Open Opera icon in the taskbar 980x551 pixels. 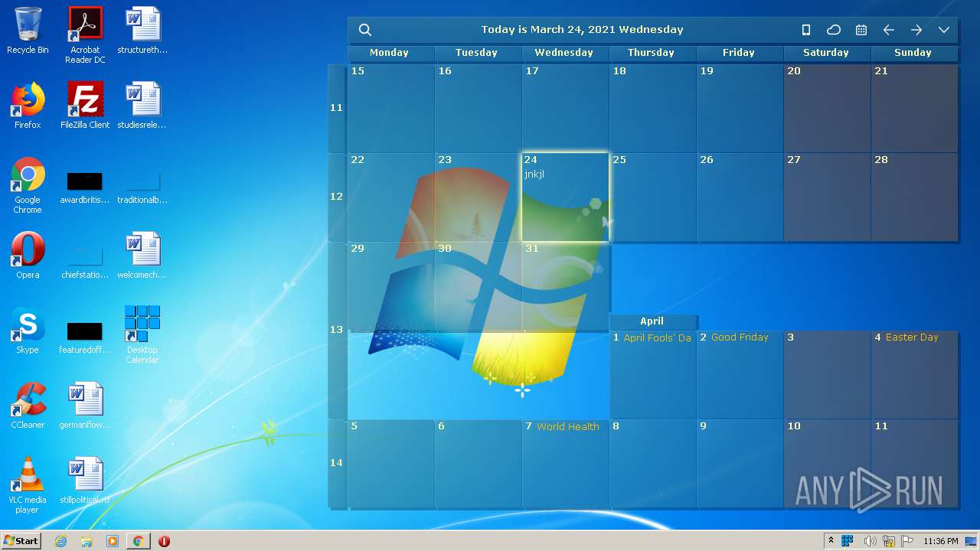point(164,541)
